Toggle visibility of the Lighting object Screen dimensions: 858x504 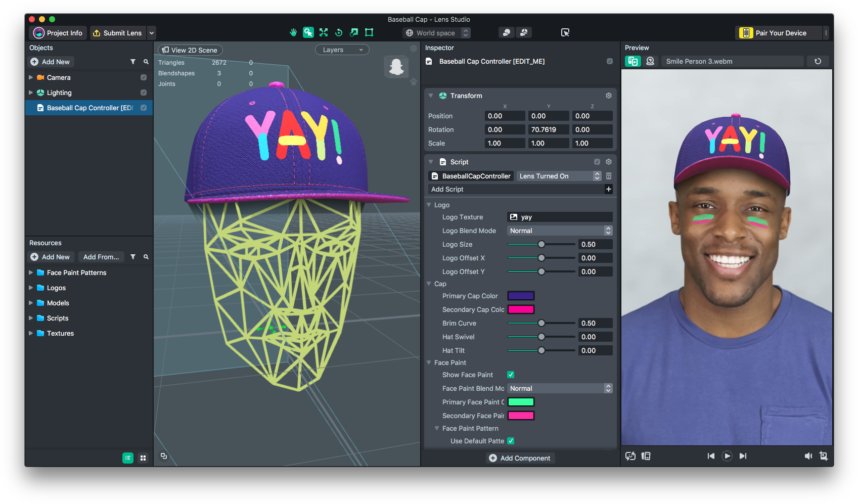click(x=143, y=93)
